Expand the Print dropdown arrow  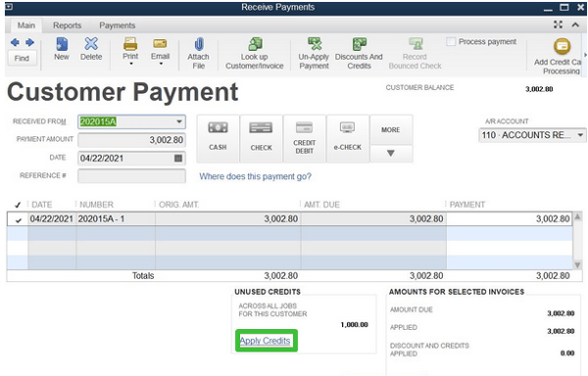click(x=131, y=64)
